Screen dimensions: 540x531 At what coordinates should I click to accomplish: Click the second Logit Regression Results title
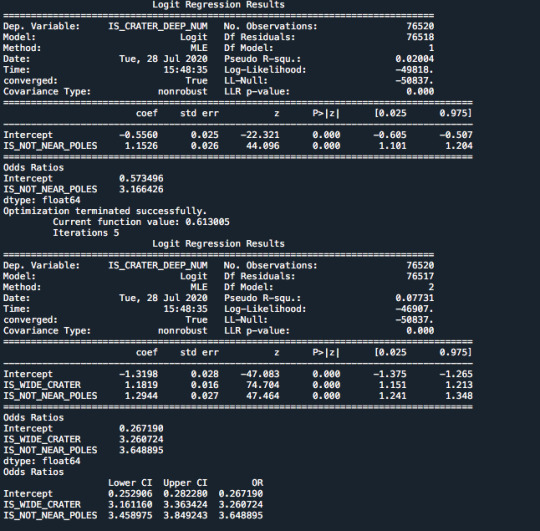[218, 244]
